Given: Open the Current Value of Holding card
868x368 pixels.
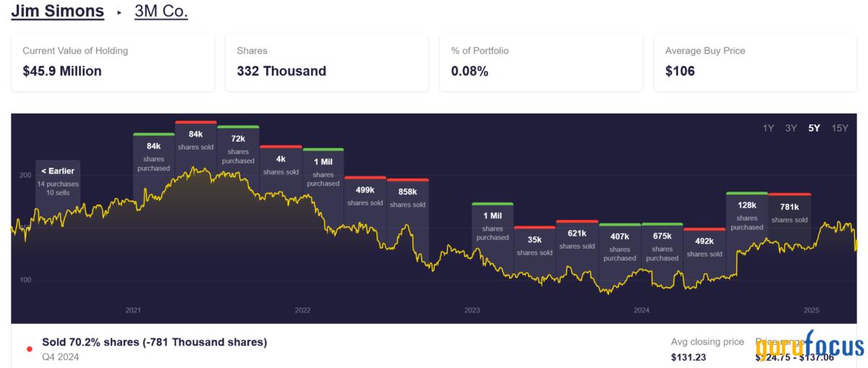Looking at the screenshot, I should [x=113, y=61].
